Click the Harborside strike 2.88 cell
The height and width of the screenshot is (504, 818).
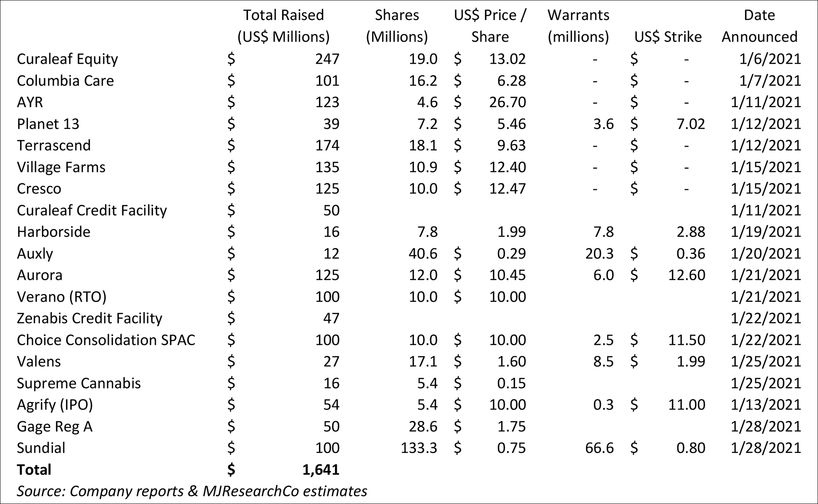[691, 232]
